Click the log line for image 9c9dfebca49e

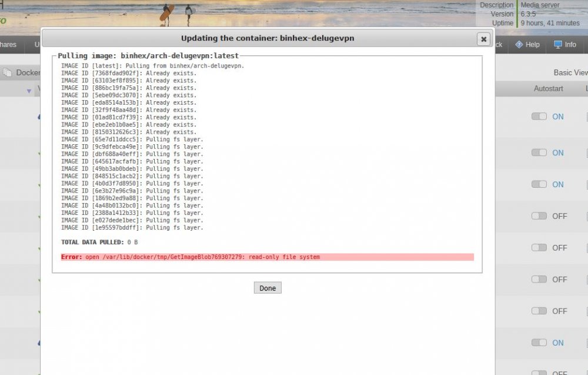(x=132, y=147)
